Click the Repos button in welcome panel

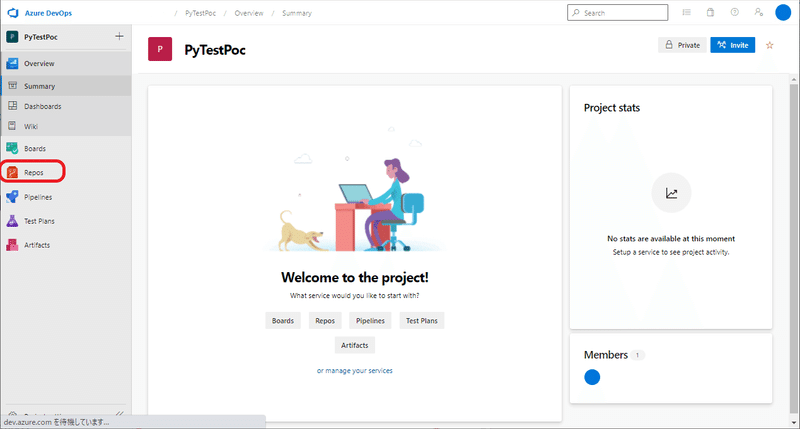coord(325,321)
